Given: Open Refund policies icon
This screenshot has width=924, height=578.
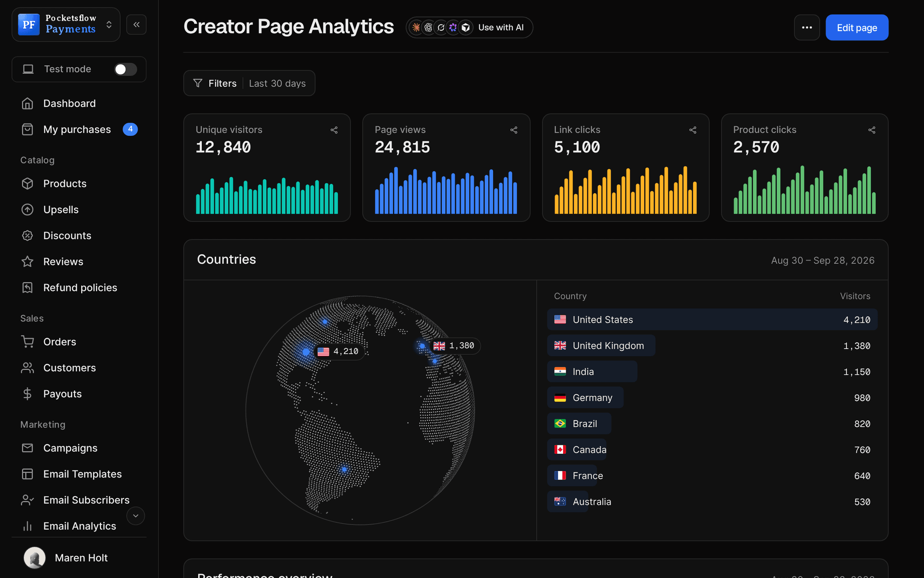Looking at the screenshot, I should 28,288.
